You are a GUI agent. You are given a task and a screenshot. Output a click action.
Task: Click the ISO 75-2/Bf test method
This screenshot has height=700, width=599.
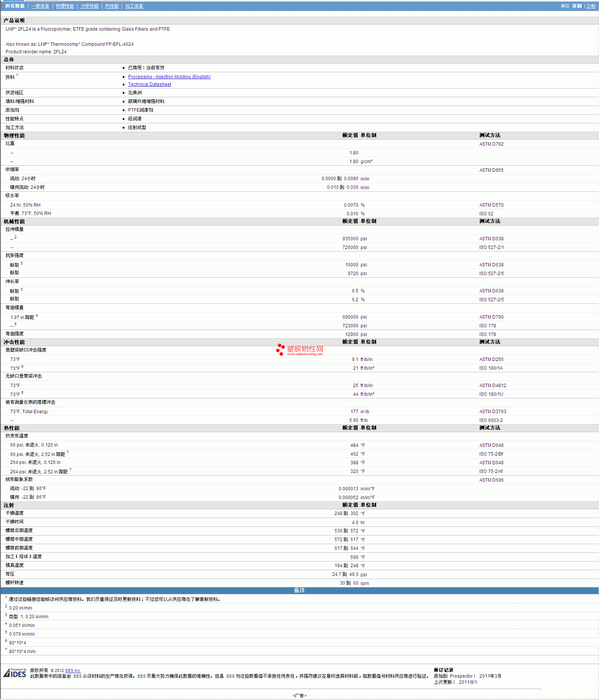pyautogui.click(x=491, y=454)
